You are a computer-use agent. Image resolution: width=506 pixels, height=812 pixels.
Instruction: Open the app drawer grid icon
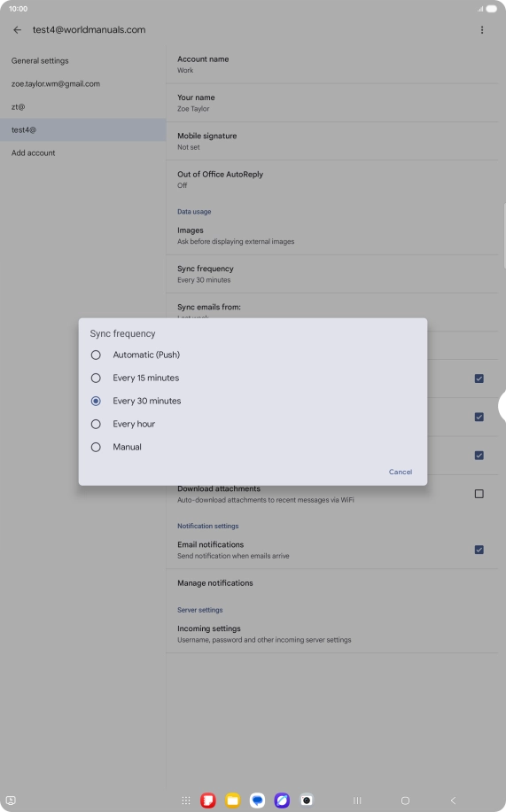click(186, 800)
